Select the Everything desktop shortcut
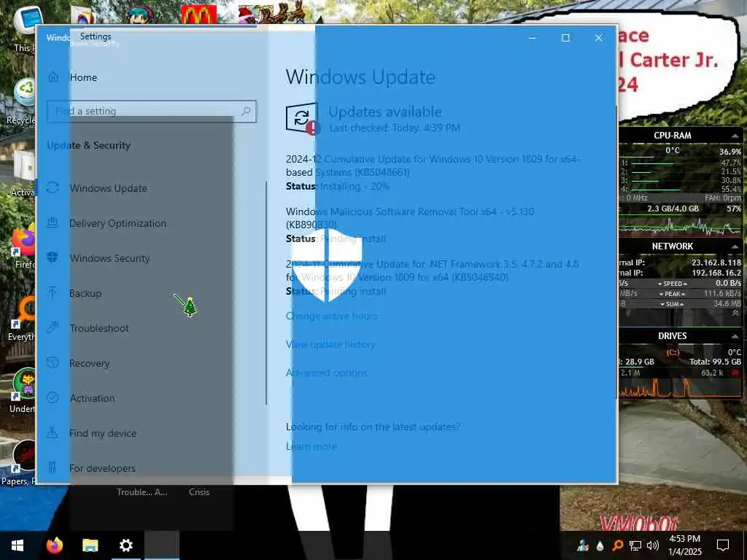The image size is (747, 560). [x=21, y=319]
